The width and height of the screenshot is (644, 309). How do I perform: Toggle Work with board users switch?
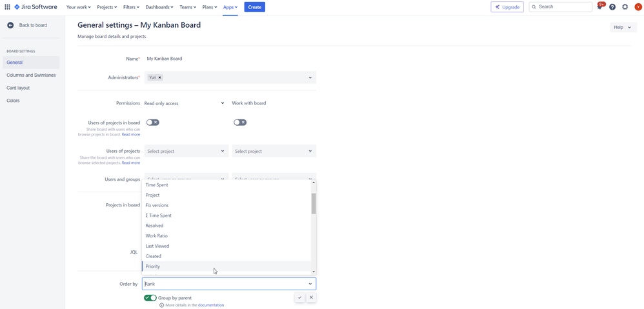pyautogui.click(x=240, y=123)
